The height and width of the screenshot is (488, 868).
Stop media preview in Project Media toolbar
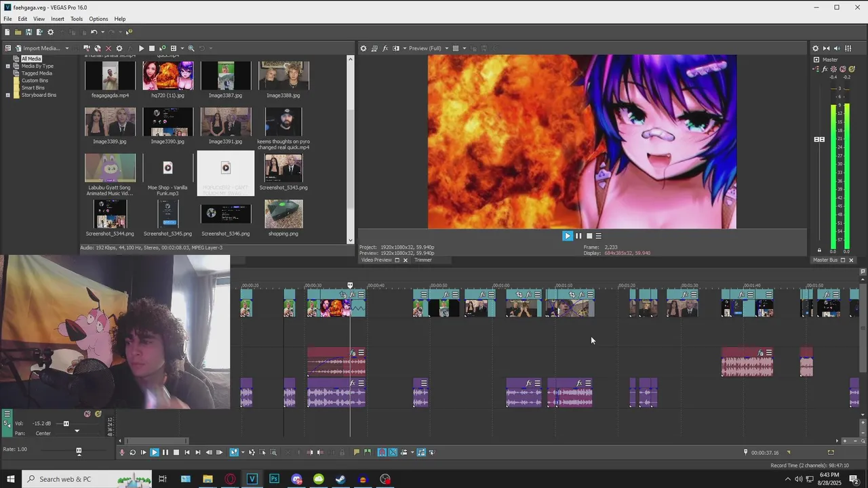(152, 48)
